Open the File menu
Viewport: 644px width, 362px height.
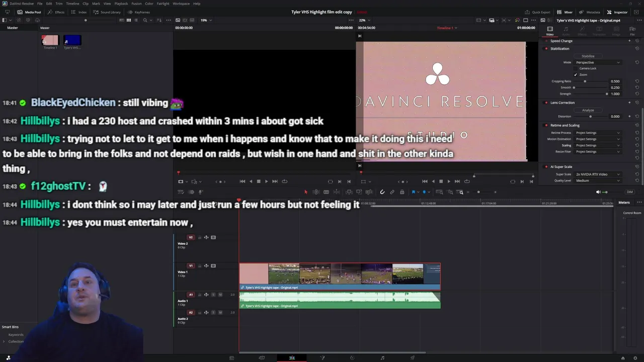point(40,4)
